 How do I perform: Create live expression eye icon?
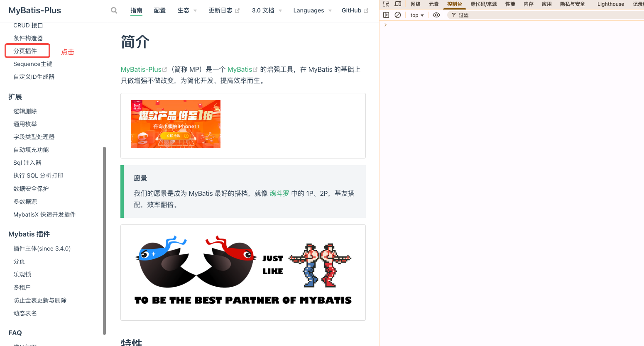click(x=436, y=15)
